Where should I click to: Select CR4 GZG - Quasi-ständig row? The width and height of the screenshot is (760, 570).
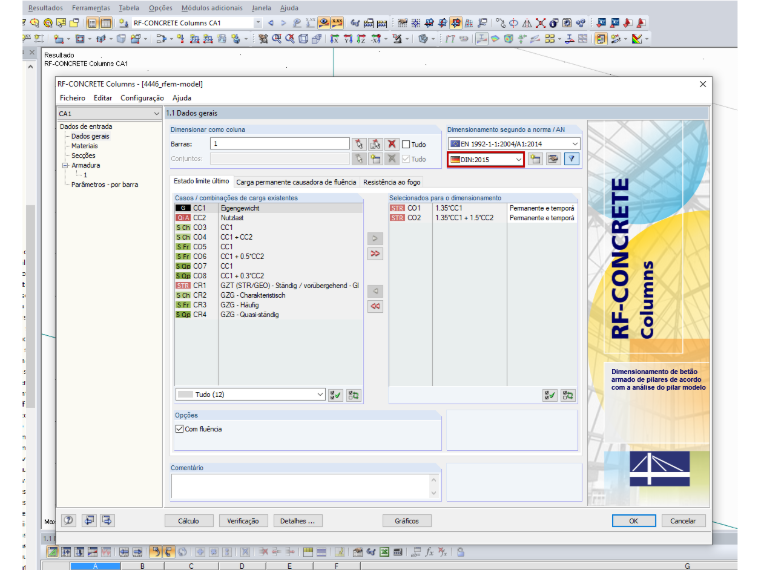268,315
